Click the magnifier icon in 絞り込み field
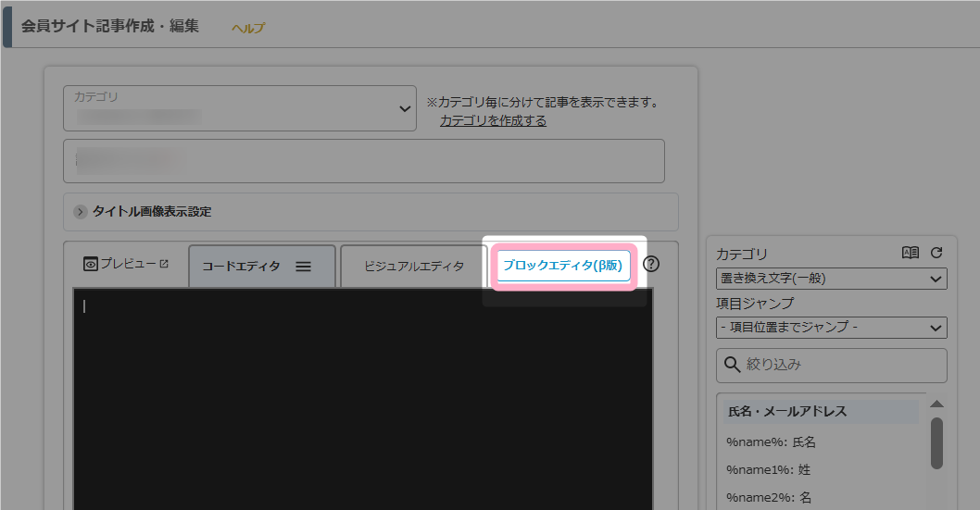The width and height of the screenshot is (980, 510). pyautogui.click(x=732, y=365)
